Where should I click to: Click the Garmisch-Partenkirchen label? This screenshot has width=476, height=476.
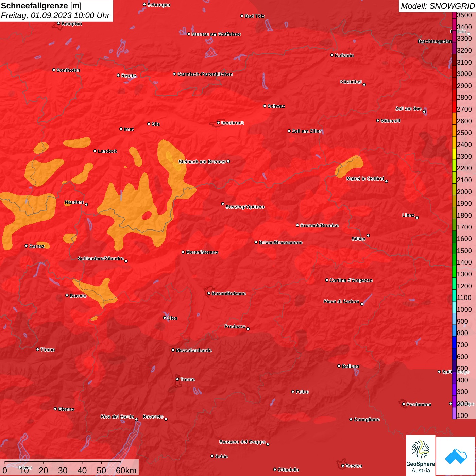tap(205, 74)
